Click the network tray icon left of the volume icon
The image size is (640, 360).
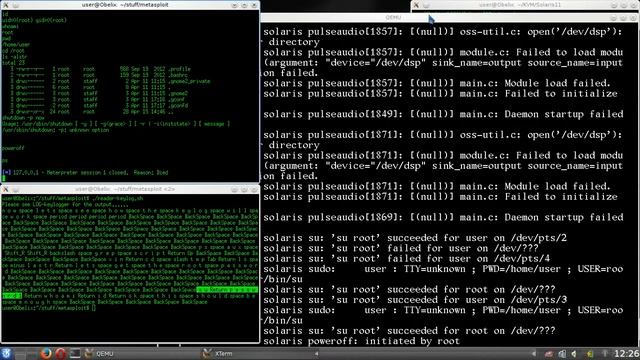point(562,354)
